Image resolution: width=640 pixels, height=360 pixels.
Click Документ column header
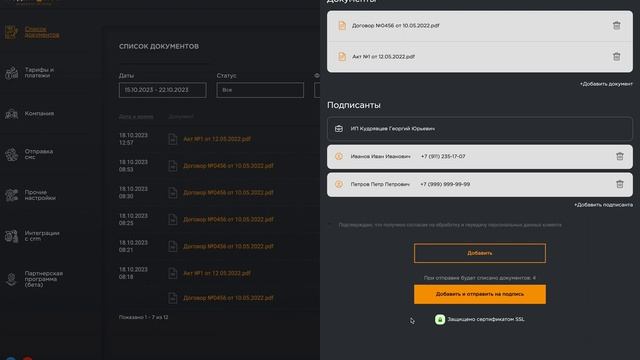pos(181,117)
